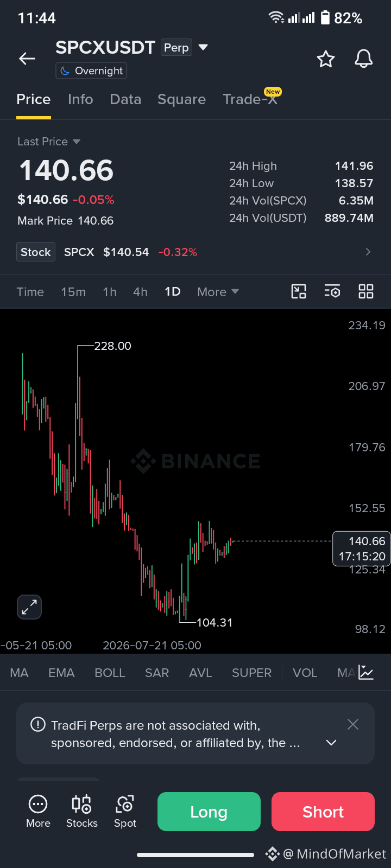Screen dimensions: 391x868
Task: Tap the info icon on TradFi notice
Action: tap(38, 724)
